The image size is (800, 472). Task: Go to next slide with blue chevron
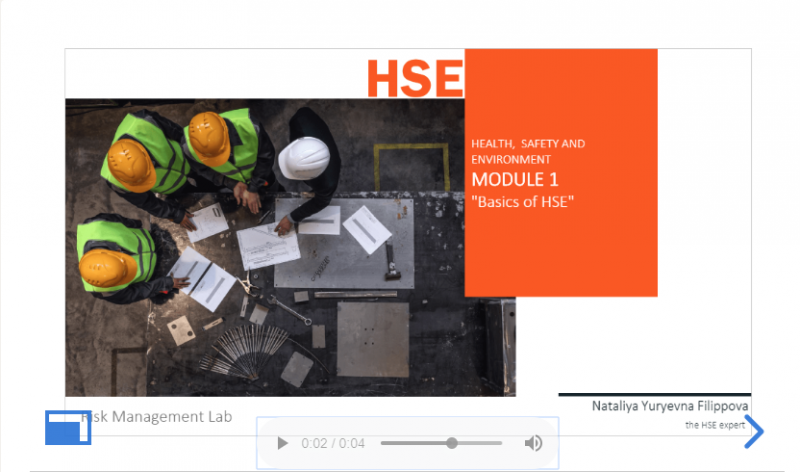(x=755, y=431)
